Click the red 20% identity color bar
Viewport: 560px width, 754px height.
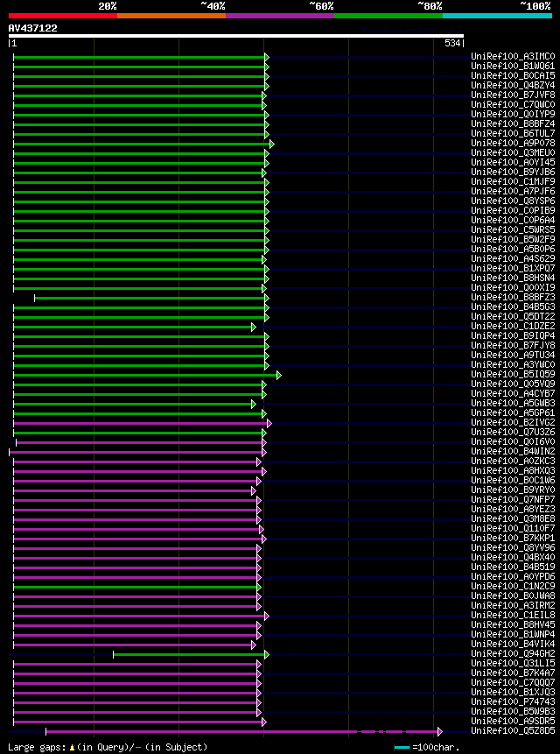click(63, 16)
